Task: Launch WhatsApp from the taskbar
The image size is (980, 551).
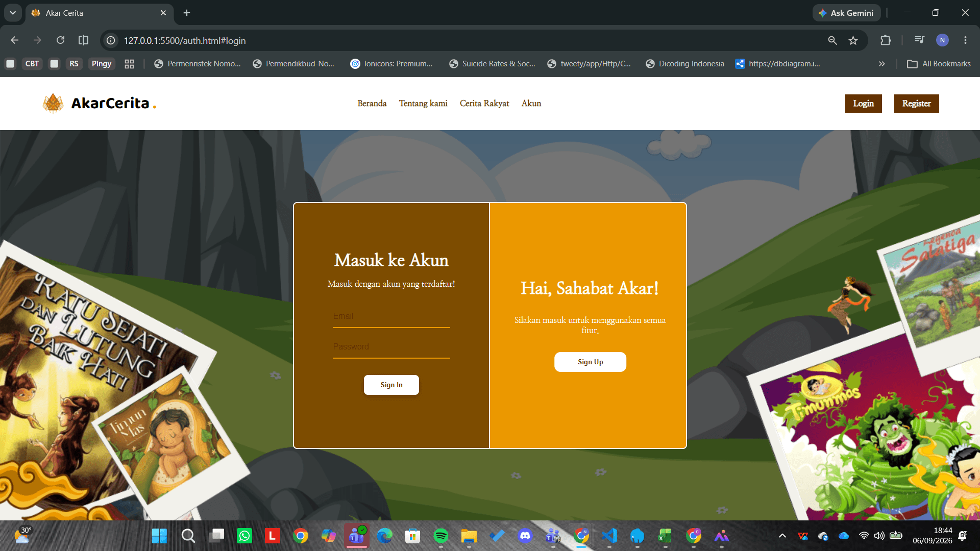Action: [244, 536]
